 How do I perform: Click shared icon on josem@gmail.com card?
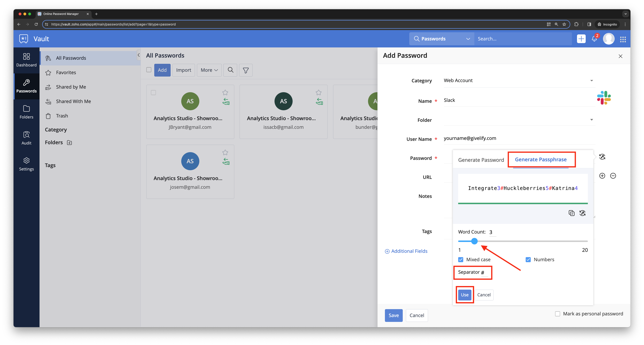pyautogui.click(x=226, y=162)
